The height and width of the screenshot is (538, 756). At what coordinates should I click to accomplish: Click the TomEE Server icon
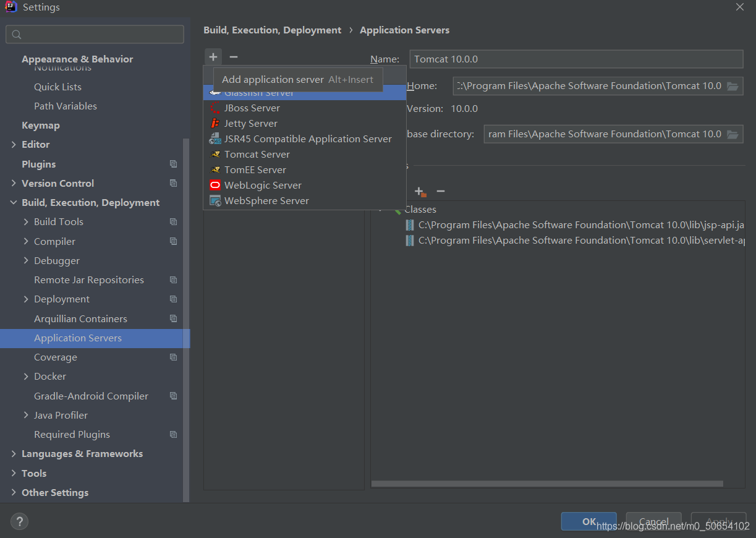pyautogui.click(x=215, y=170)
